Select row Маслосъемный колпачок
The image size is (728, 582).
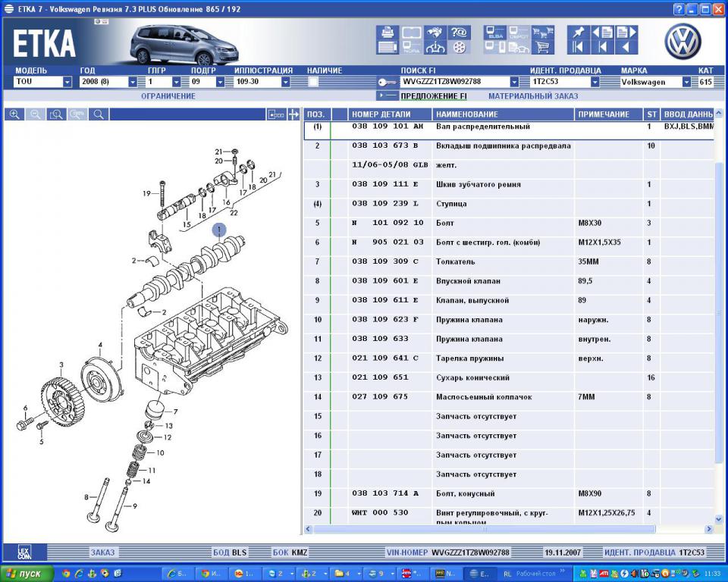coord(508,397)
